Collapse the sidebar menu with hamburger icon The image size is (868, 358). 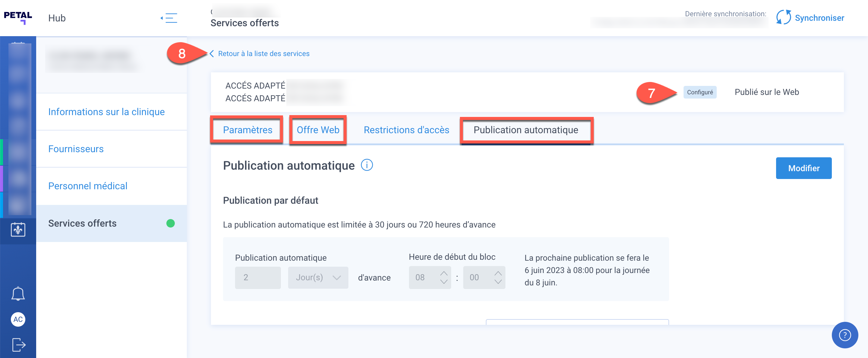169,18
